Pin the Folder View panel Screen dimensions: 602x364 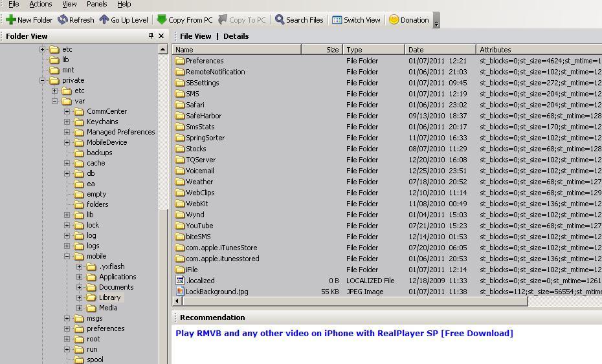point(151,36)
